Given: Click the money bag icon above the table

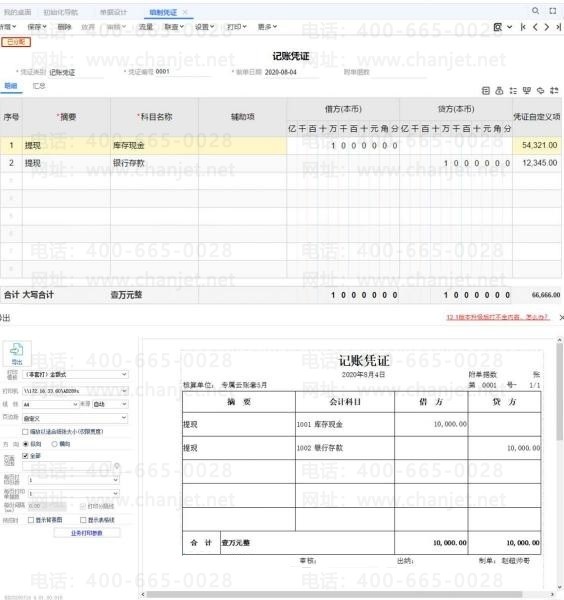Looking at the screenshot, I should point(499,90).
